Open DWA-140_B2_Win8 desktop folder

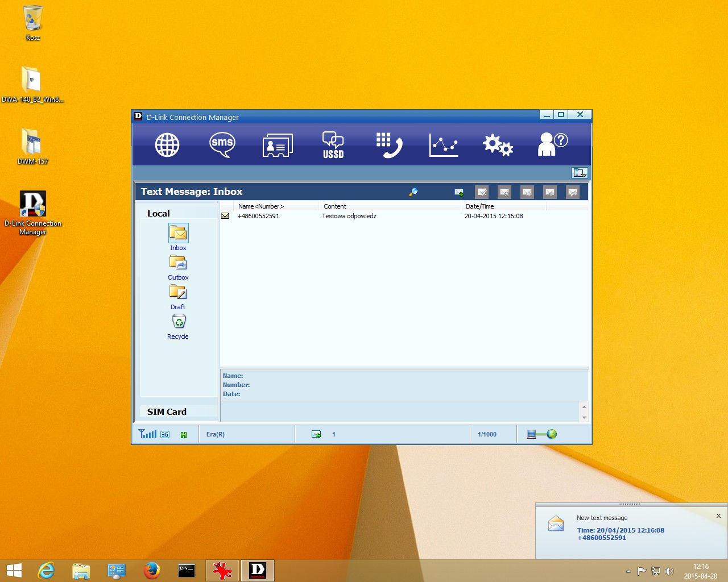point(32,85)
